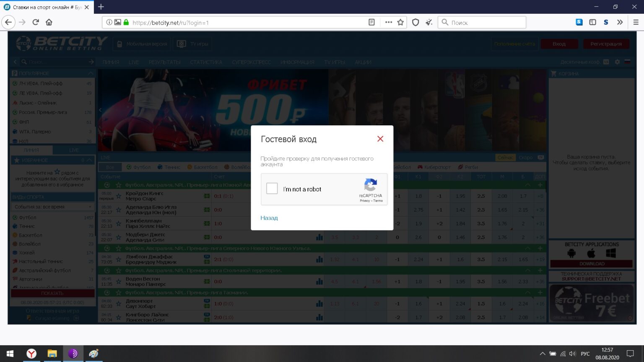Click the Скоро live toggle
This screenshot has height=362, width=644.
[x=525, y=158]
